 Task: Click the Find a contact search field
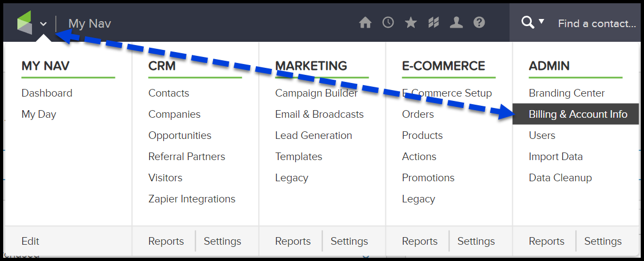coord(596,23)
